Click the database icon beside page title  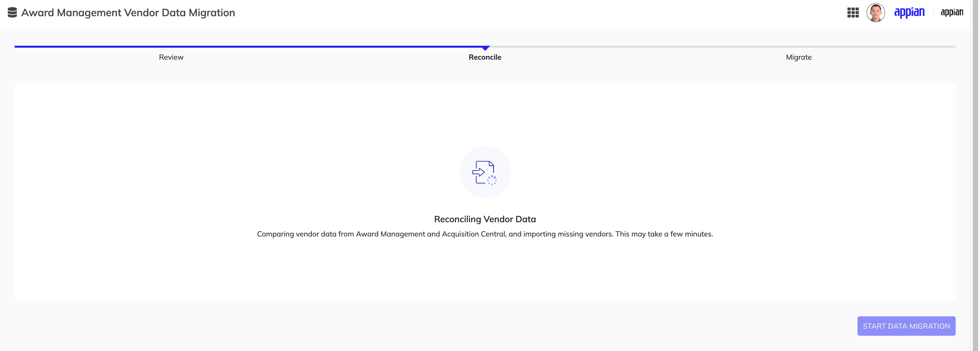click(12, 13)
